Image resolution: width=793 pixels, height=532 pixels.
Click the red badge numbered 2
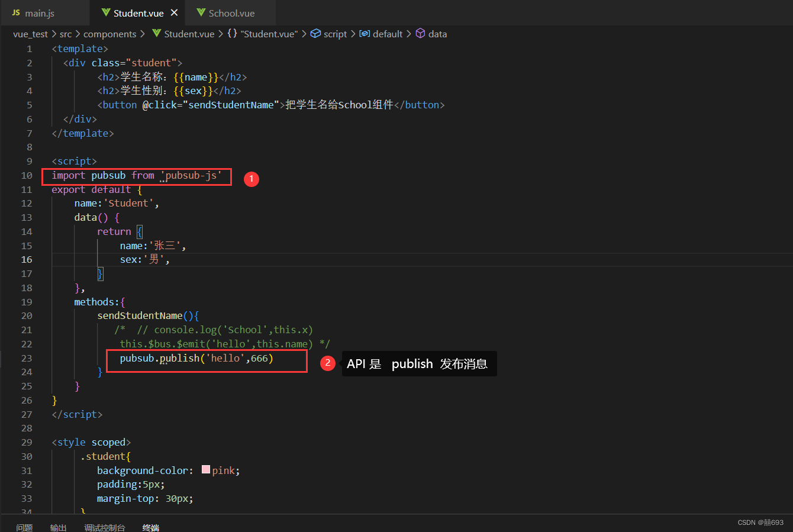coord(328,363)
